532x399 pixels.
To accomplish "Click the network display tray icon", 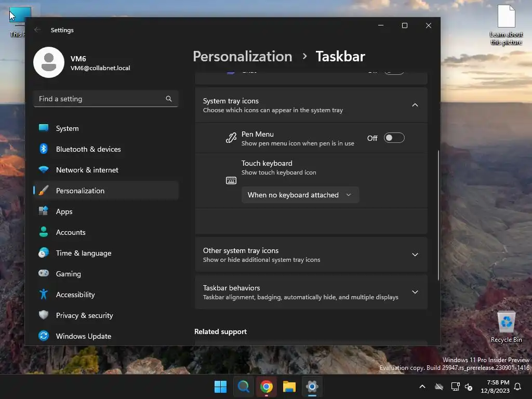I will [455, 387].
